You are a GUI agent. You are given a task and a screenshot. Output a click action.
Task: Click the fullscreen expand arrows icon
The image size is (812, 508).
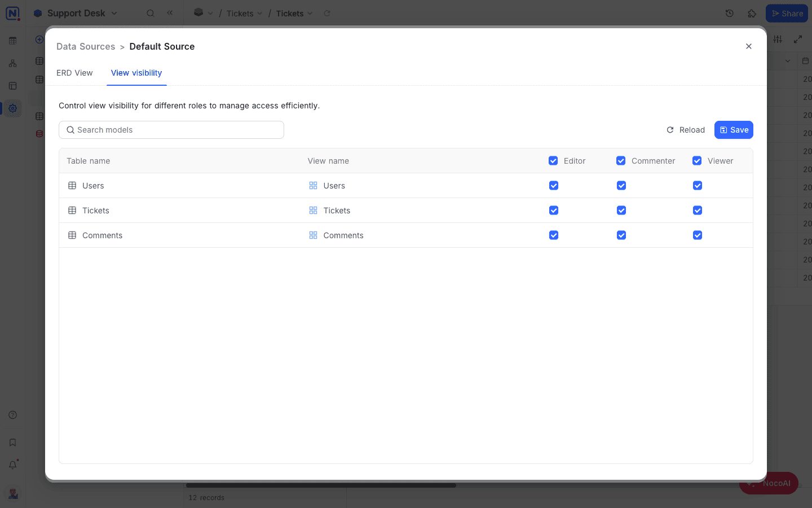[x=798, y=39]
